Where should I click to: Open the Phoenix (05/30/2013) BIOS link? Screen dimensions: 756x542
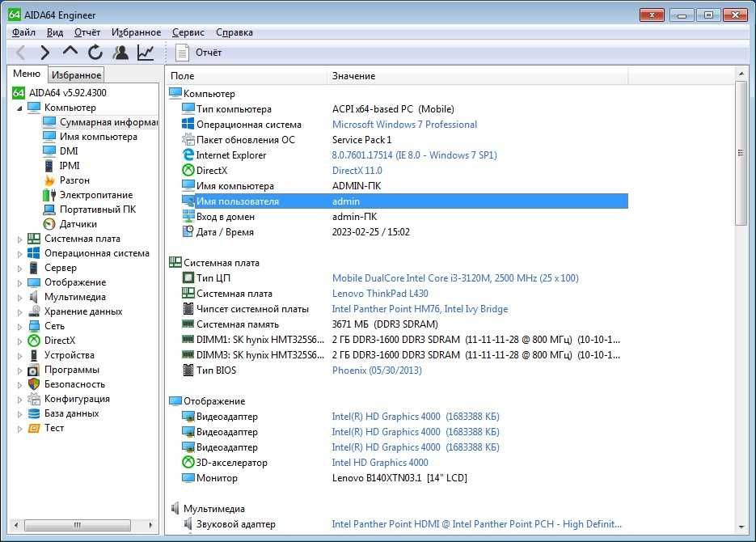[377, 371]
